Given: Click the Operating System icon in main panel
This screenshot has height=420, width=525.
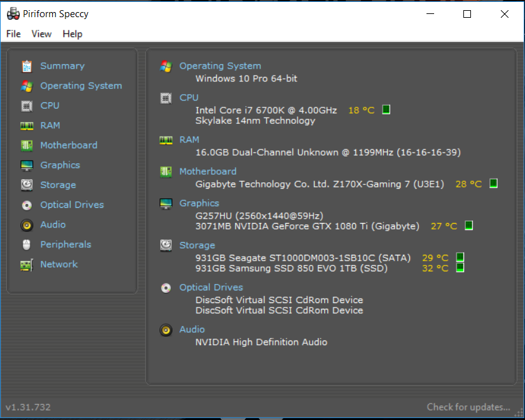Looking at the screenshot, I should [166, 66].
